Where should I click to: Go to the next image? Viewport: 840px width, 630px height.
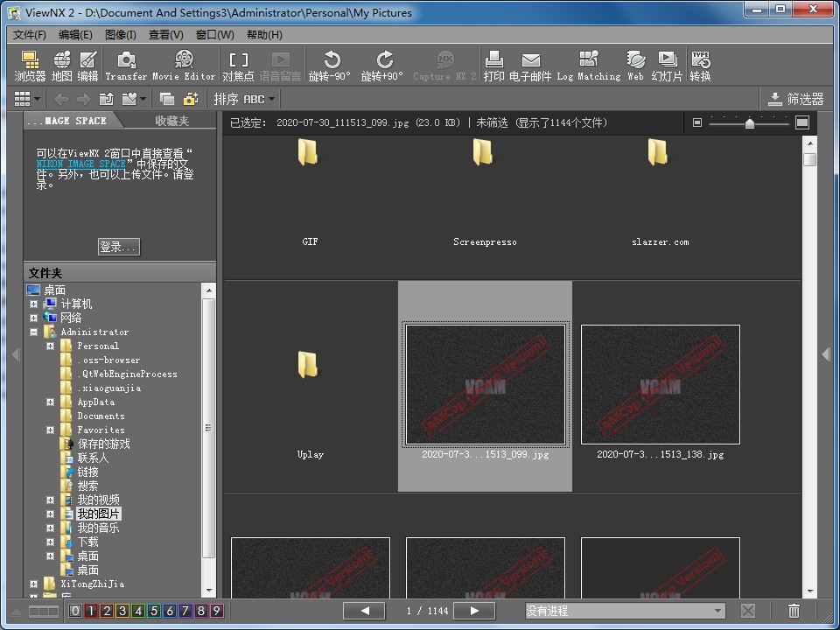(474, 611)
